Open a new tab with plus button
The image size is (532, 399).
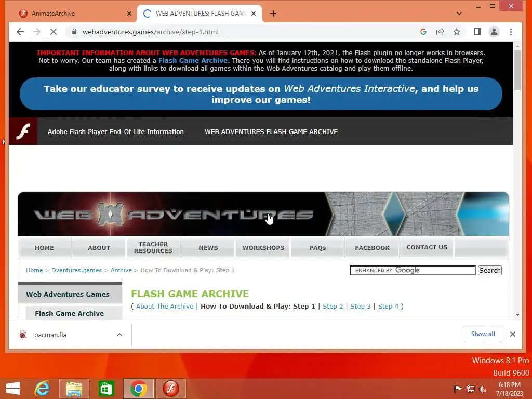tap(273, 14)
